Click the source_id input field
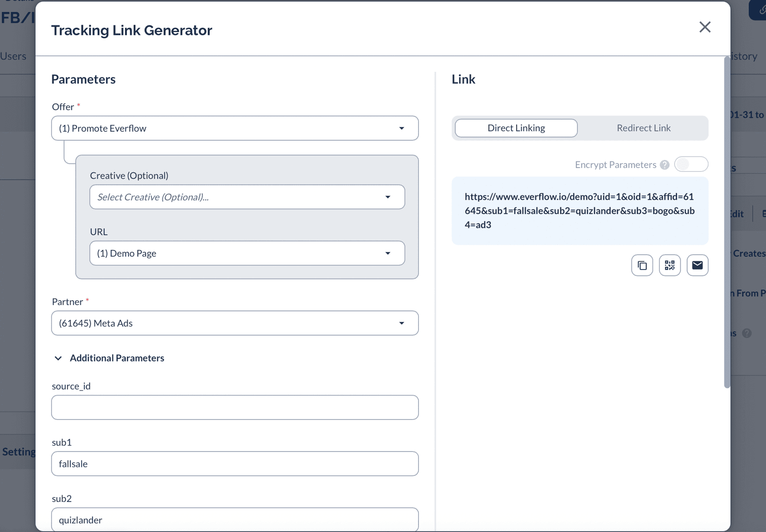The width and height of the screenshot is (766, 532). [235, 407]
